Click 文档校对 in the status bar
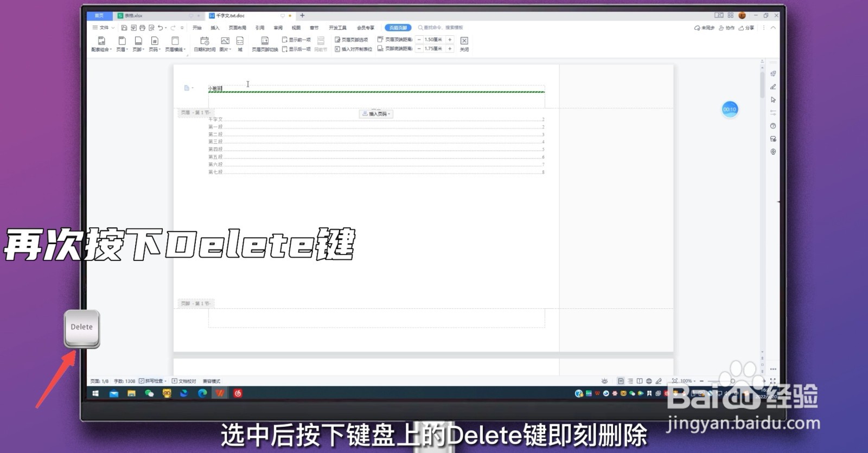 [184, 381]
